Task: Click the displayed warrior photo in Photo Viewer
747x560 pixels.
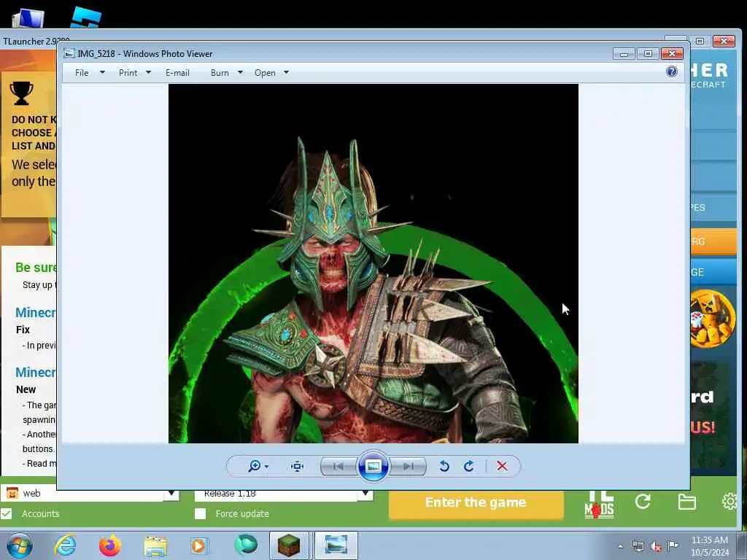Action: click(373, 263)
